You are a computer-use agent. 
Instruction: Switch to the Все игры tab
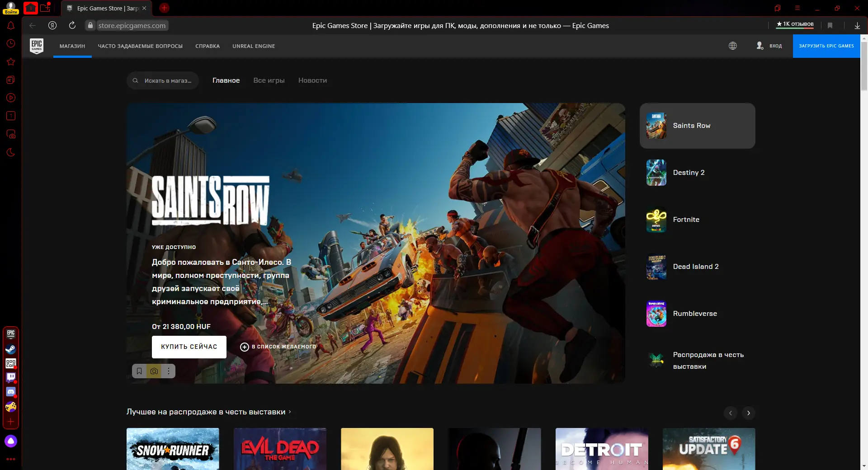pos(269,80)
